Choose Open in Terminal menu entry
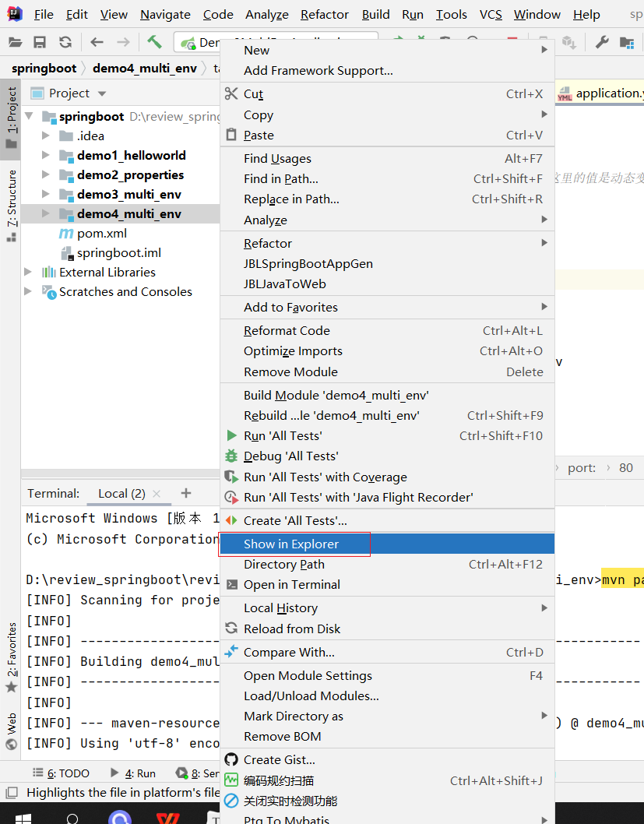 [291, 585]
